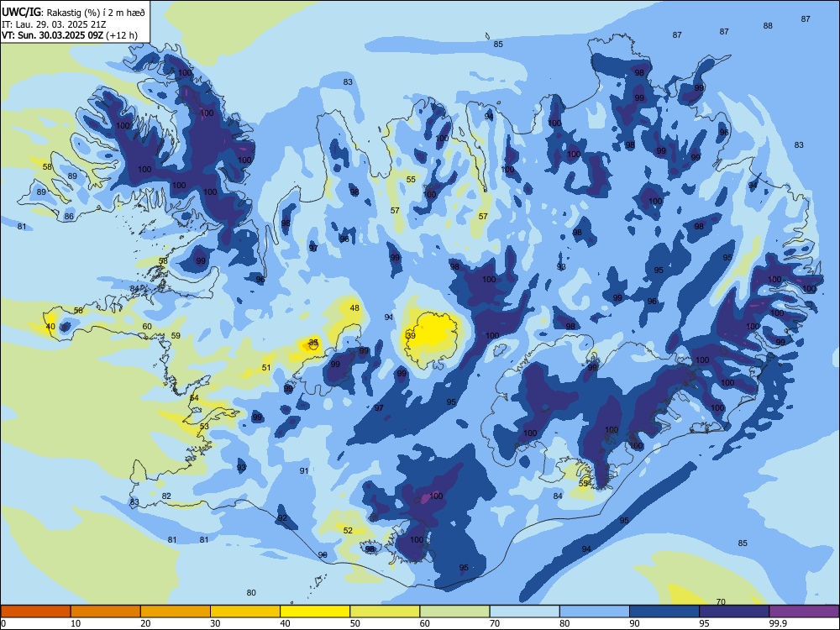840x630 pixels.
Task: Click the legend scale label '30'
Action: [215, 623]
